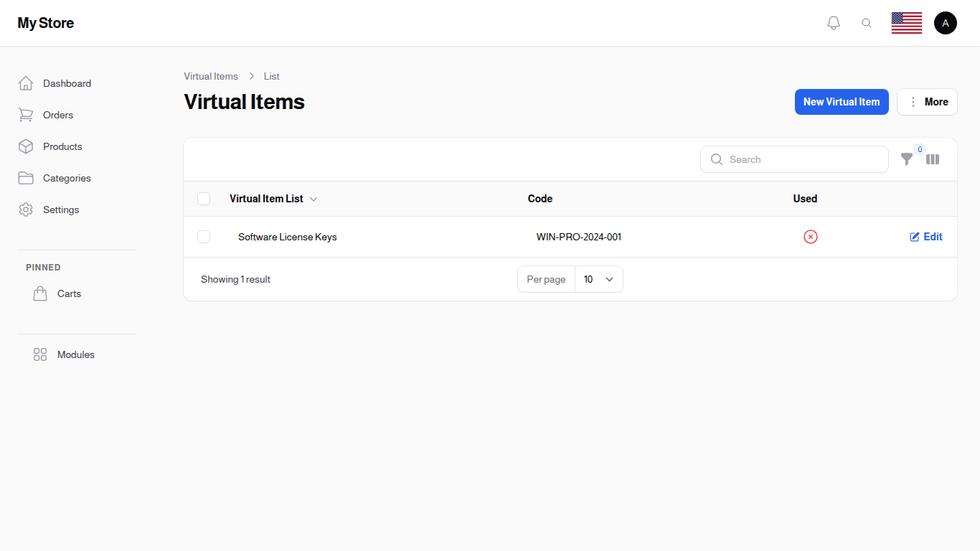The image size is (980, 551).
Task: Open the filter icon above the table
Action: pyautogui.click(x=907, y=159)
